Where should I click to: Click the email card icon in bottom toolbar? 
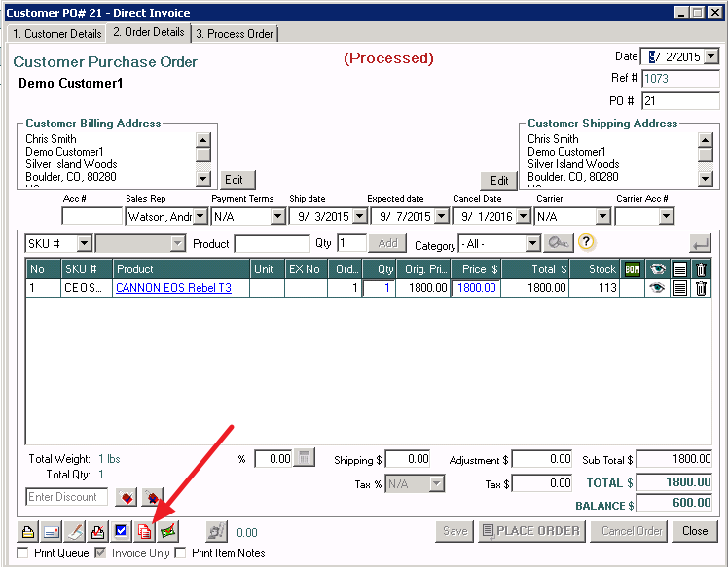click(52, 531)
